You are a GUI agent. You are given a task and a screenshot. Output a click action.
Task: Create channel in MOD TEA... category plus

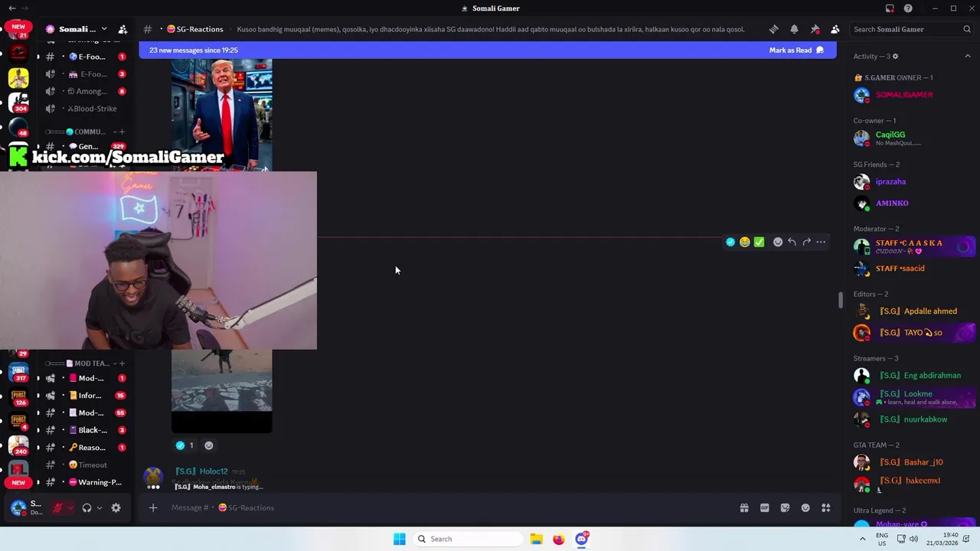pos(122,364)
